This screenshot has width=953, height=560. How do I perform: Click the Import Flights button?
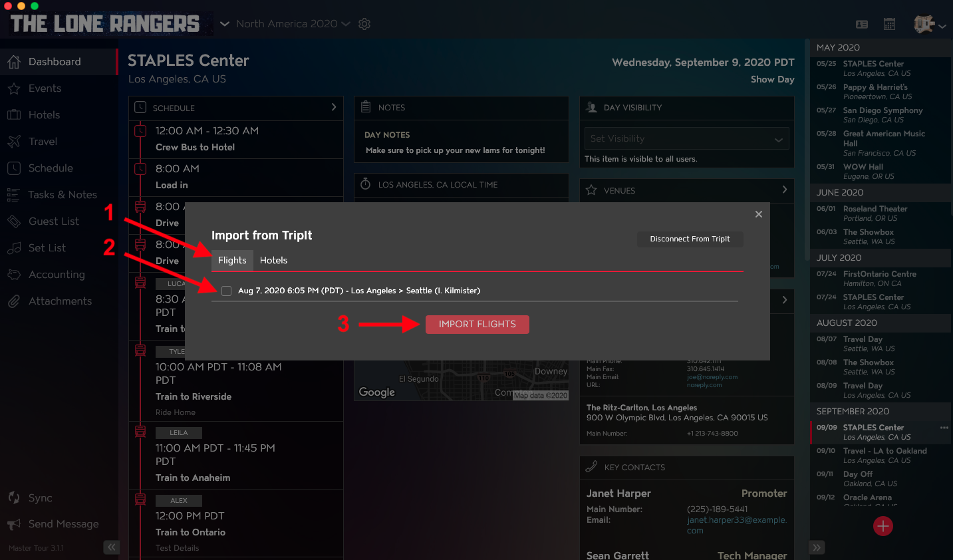tap(477, 325)
